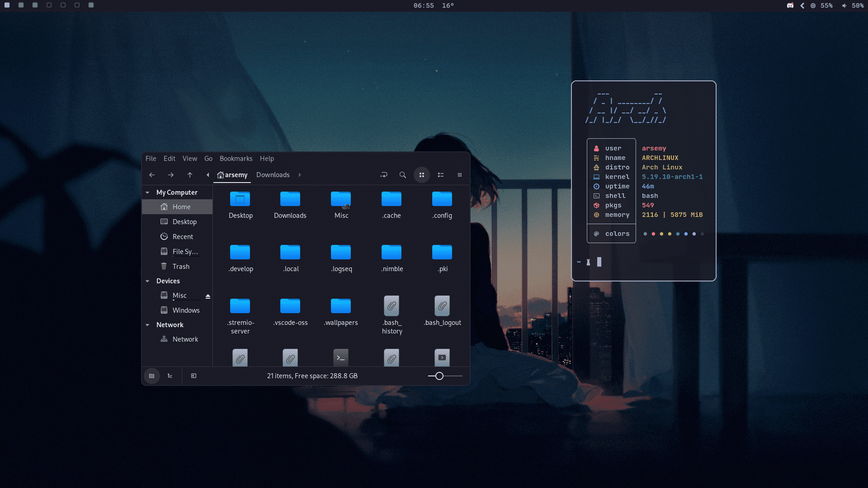The image size is (868, 488).
Task: Open the file search tool
Action: (403, 175)
